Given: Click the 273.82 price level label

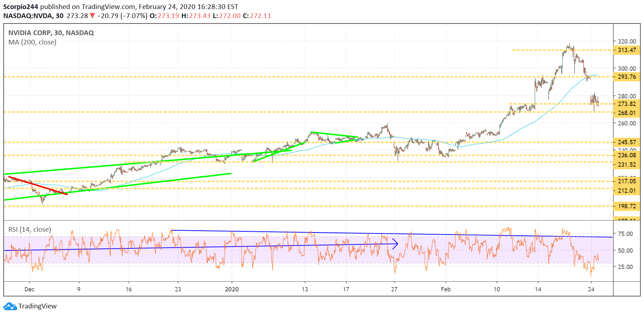Looking at the screenshot, I should click(627, 104).
